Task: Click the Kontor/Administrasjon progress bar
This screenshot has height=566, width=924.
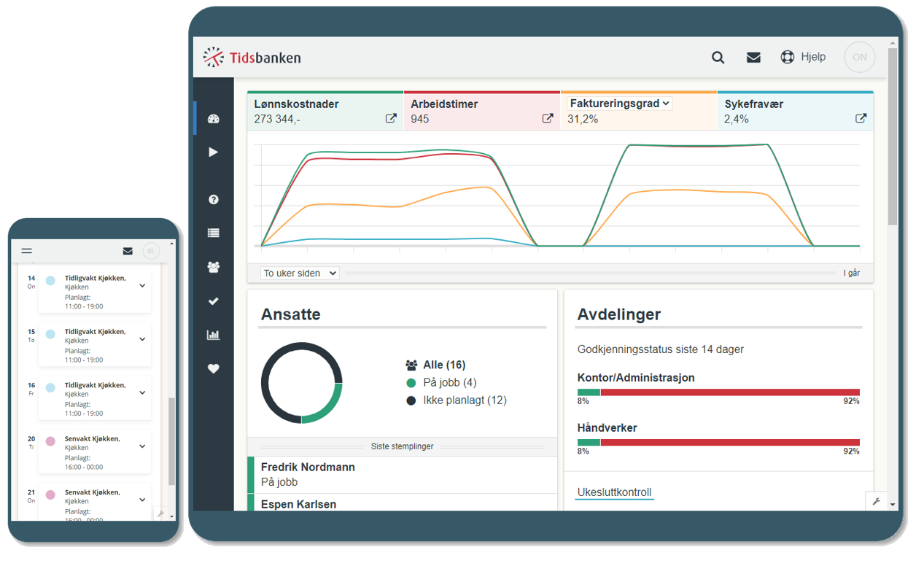Action: click(718, 392)
